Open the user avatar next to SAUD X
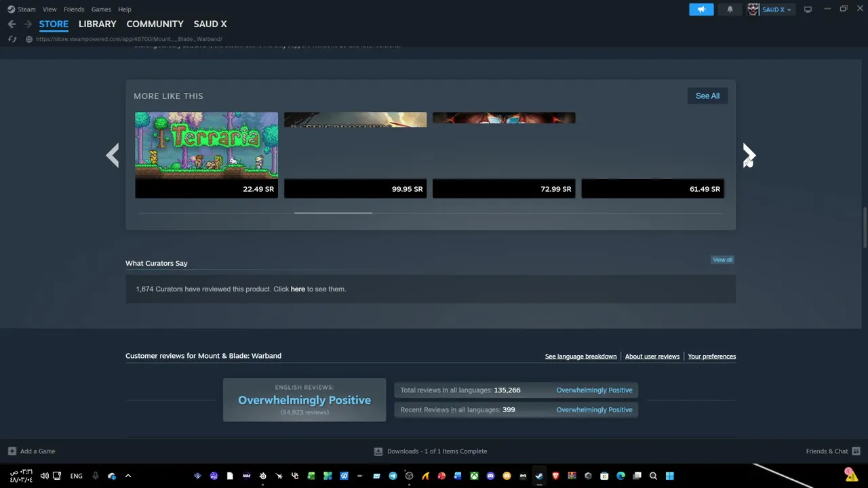 [x=753, y=9]
